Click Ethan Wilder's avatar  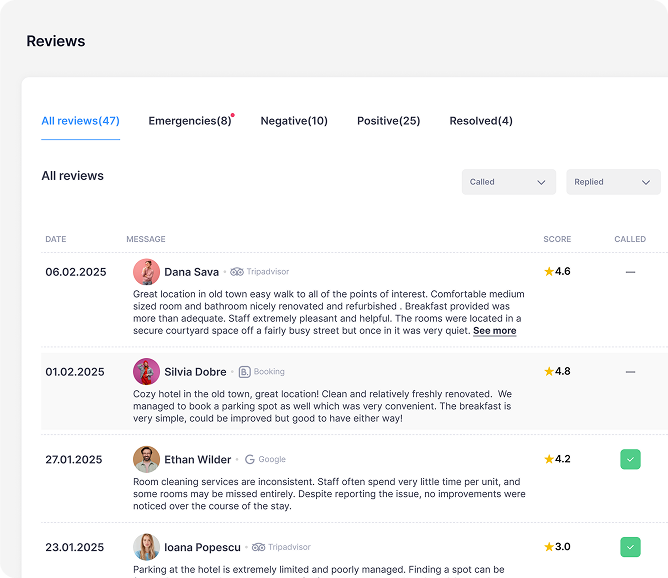146,459
